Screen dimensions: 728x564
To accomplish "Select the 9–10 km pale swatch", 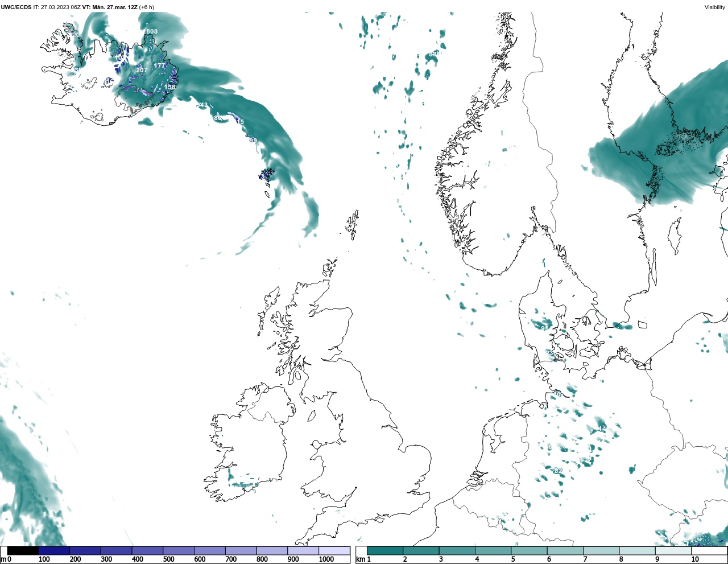I will 673,550.
